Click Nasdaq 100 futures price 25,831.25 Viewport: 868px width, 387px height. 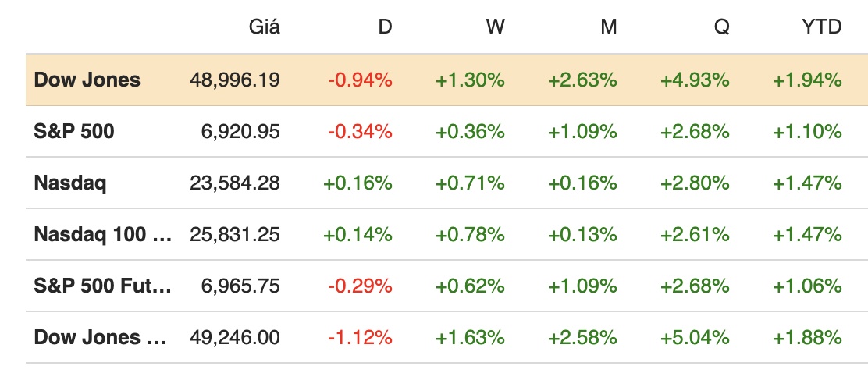(234, 235)
